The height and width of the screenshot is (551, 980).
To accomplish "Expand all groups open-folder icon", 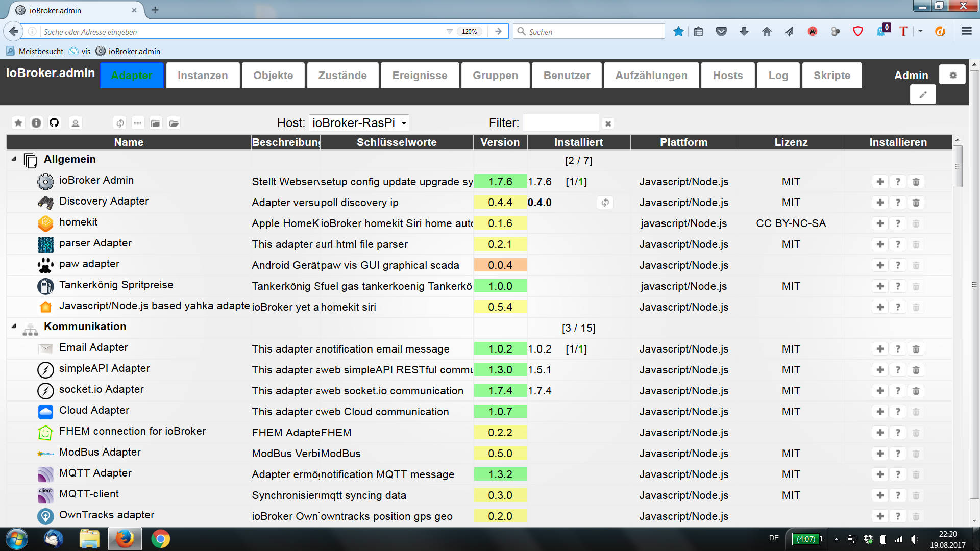I will pyautogui.click(x=174, y=123).
